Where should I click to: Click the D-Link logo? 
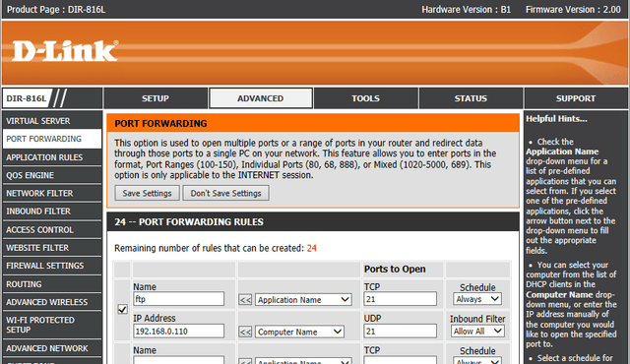65,51
